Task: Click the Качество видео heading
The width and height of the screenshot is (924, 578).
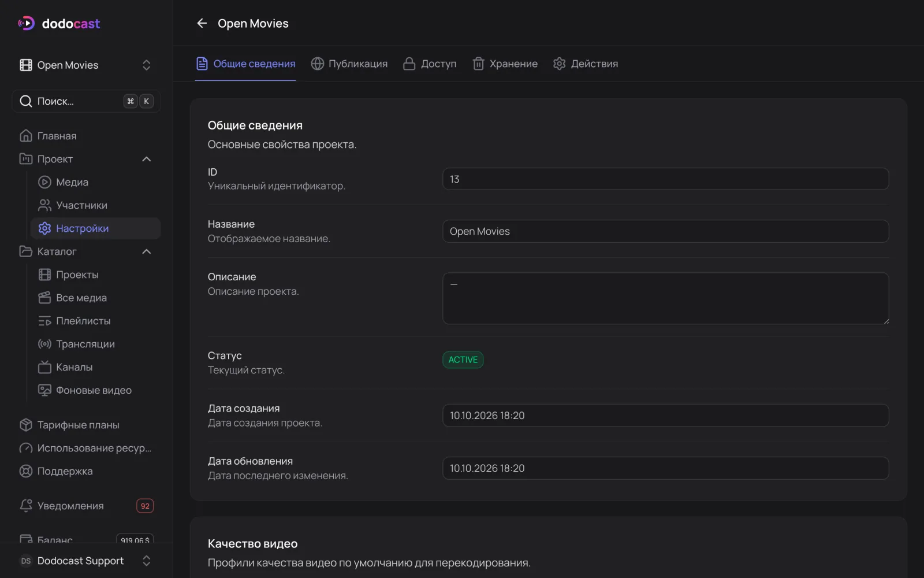Action: [252, 544]
